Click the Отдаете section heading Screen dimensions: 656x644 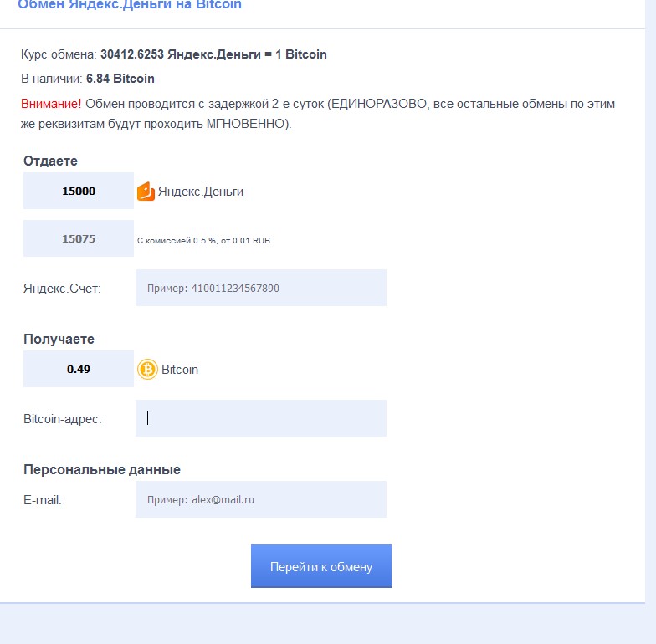(x=50, y=161)
